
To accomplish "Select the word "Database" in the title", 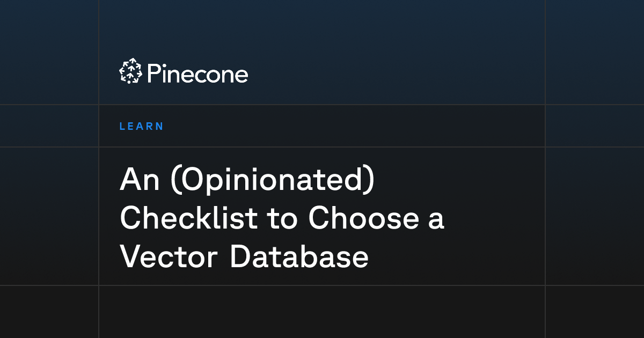I will point(299,257).
